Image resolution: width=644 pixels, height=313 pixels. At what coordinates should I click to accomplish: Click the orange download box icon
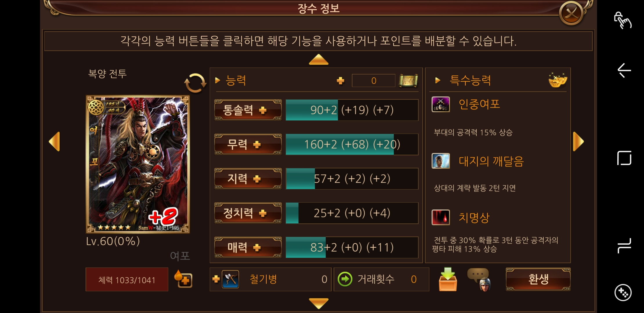tap(448, 279)
